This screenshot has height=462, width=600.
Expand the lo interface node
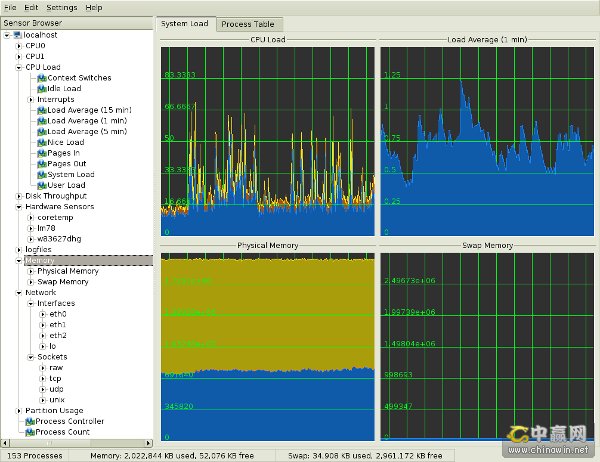(x=43, y=346)
